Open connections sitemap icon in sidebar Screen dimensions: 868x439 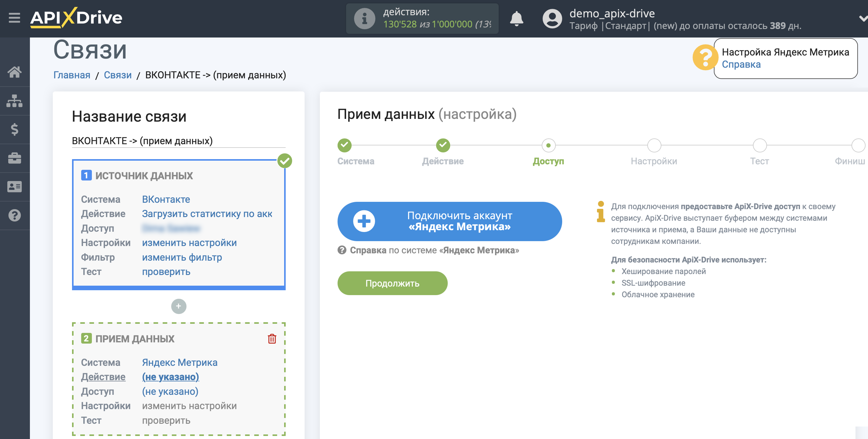tap(14, 101)
